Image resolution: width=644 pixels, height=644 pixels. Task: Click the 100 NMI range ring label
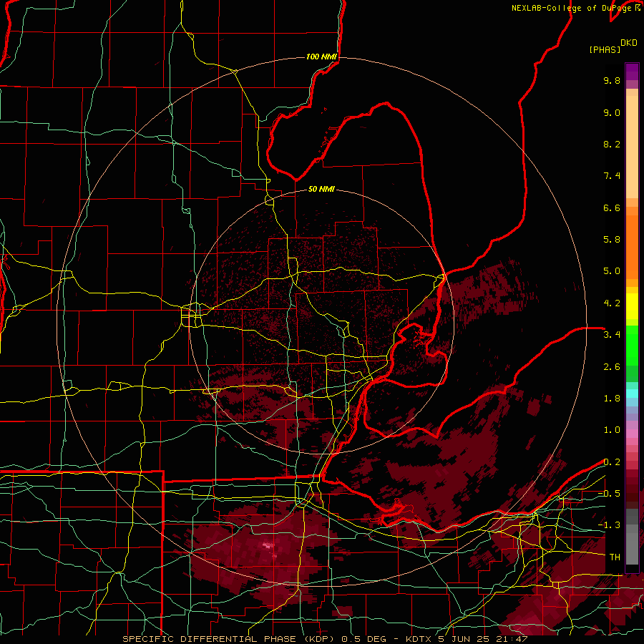(x=321, y=57)
